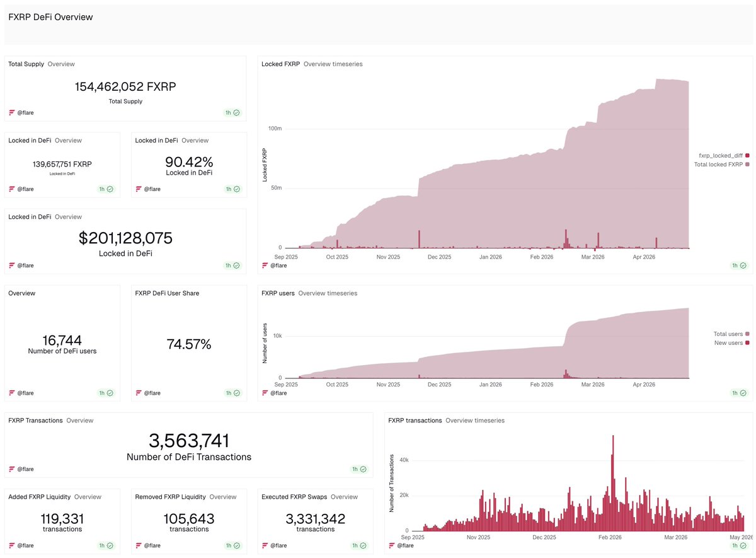Image resolution: width=756 pixels, height=558 pixels.
Task: Open @flare link in the 139,657,751 FXRP card
Action: pos(25,189)
